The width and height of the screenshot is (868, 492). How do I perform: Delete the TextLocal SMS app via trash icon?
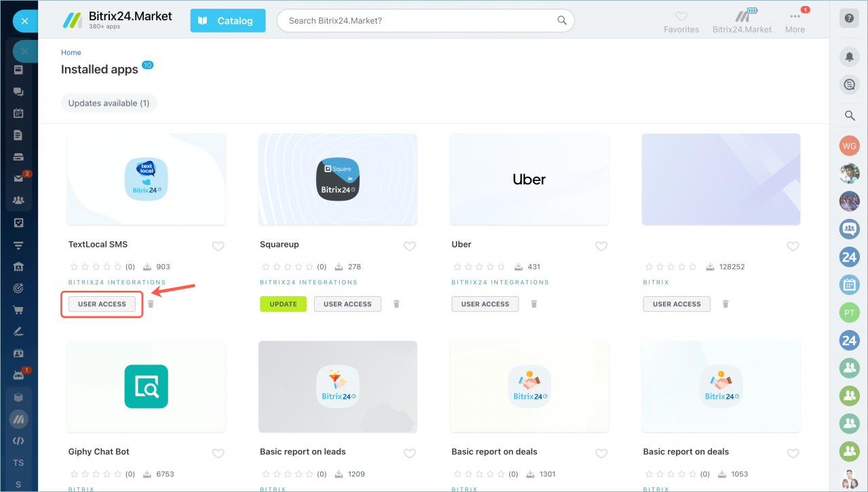pos(151,304)
